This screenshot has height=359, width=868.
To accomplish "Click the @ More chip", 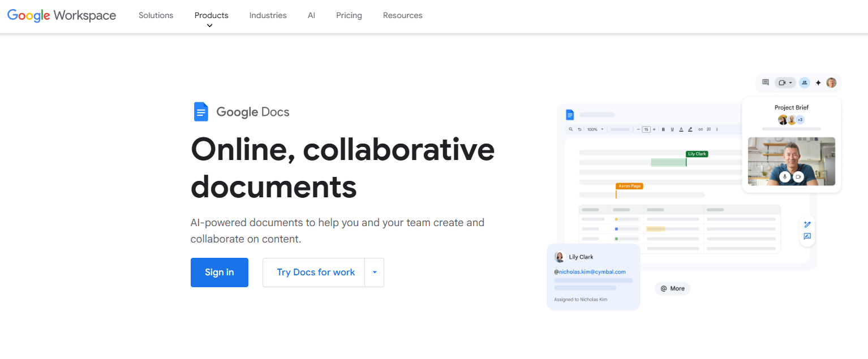I will tap(673, 288).
